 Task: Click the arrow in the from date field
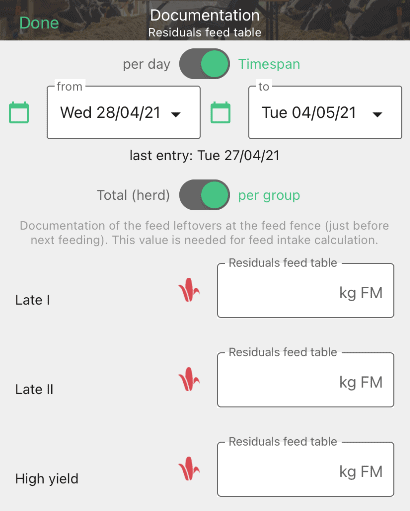point(176,114)
